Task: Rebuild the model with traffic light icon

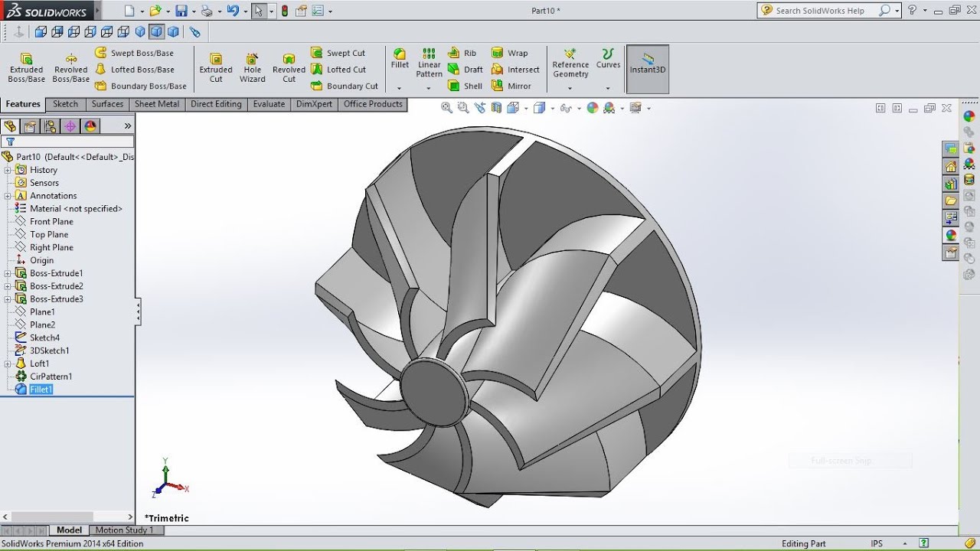Action: coord(285,11)
